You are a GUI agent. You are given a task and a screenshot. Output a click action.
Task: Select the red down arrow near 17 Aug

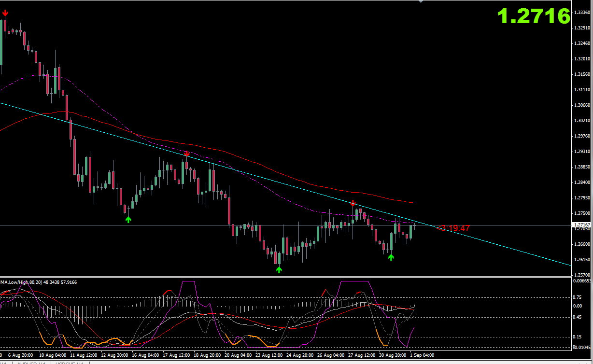click(x=187, y=154)
